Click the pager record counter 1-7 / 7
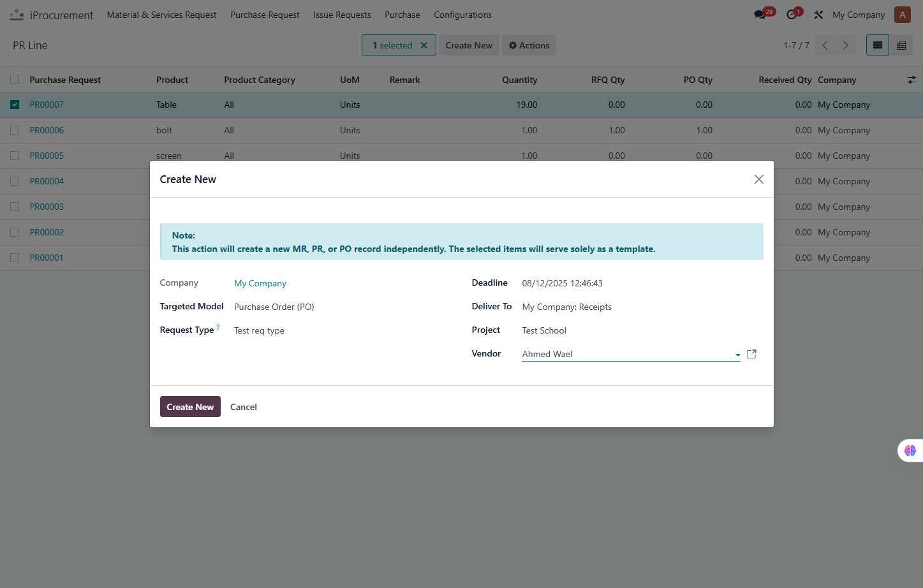This screenshot has width=923, height=588. pyautogui.click(x=796, y=45)
